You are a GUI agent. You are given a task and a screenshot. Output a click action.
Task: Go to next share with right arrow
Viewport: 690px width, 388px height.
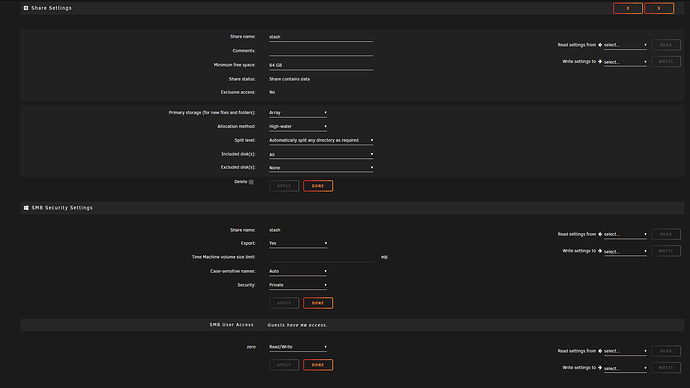(x=659, y=8)
